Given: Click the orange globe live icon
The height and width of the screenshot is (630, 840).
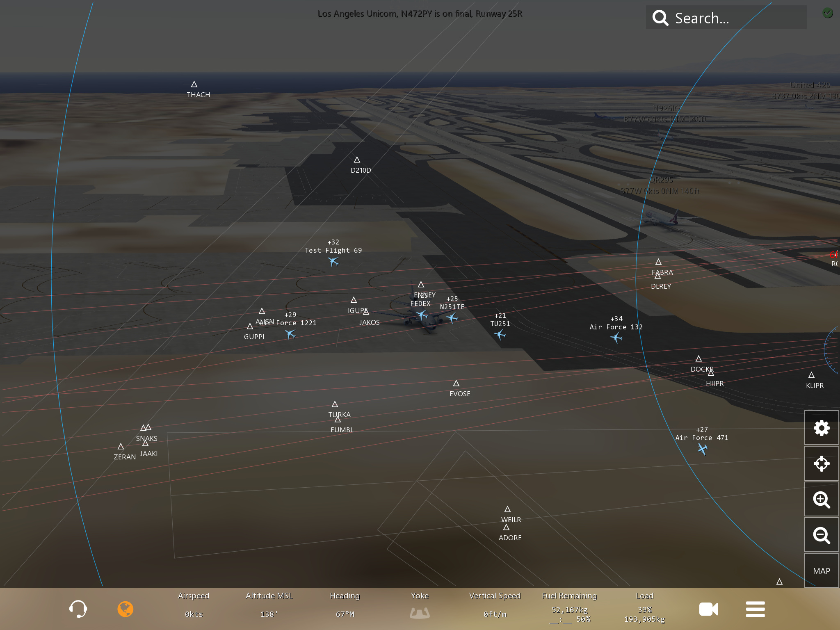Looking at the screenshot, I should click(126, 609).
